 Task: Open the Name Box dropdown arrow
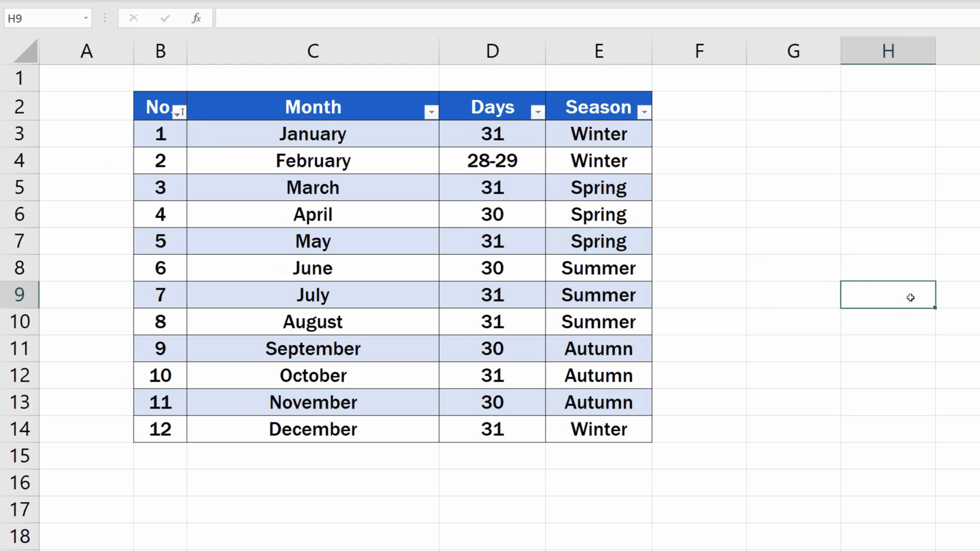[x=85, y=18]
